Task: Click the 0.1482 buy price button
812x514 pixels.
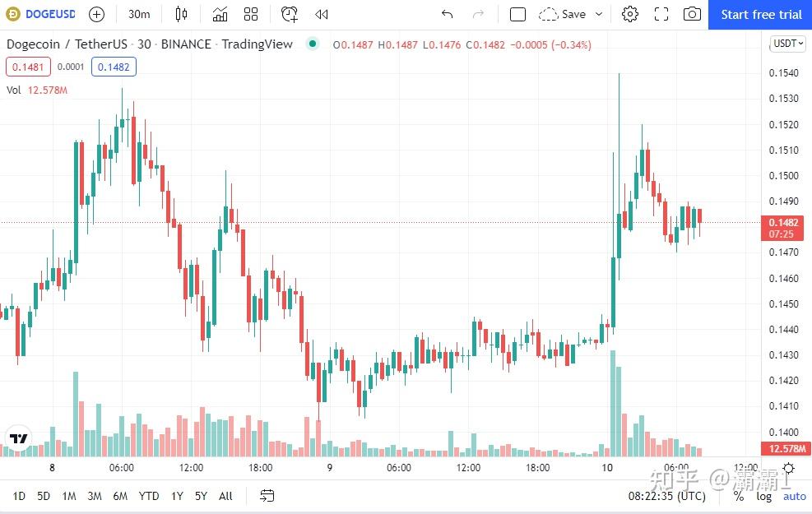Action: (x=114, y=67)
